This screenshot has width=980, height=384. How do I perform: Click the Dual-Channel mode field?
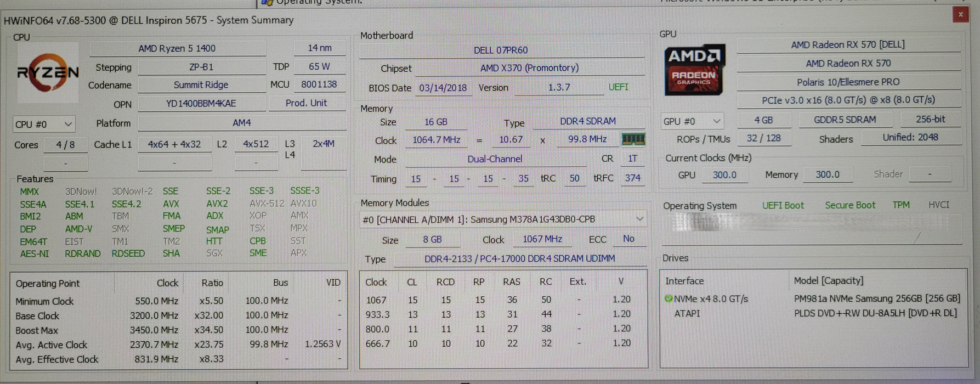click(x=495, y=159)
